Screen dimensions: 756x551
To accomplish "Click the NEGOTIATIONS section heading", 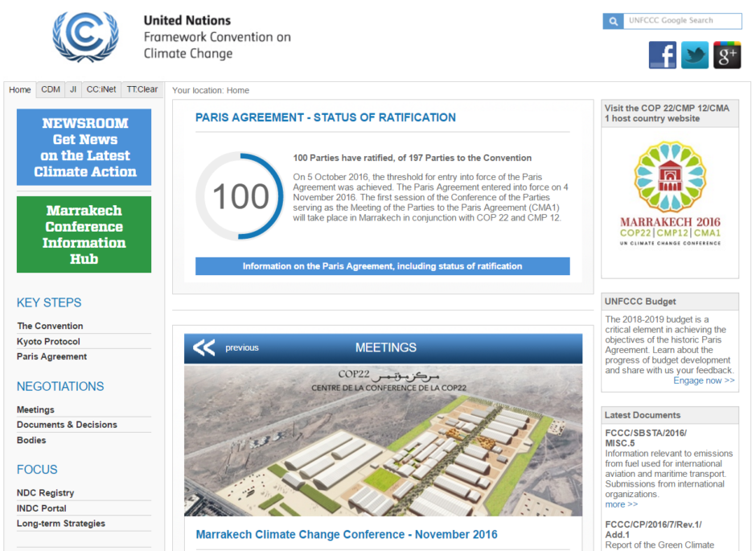I will (60, 387).
